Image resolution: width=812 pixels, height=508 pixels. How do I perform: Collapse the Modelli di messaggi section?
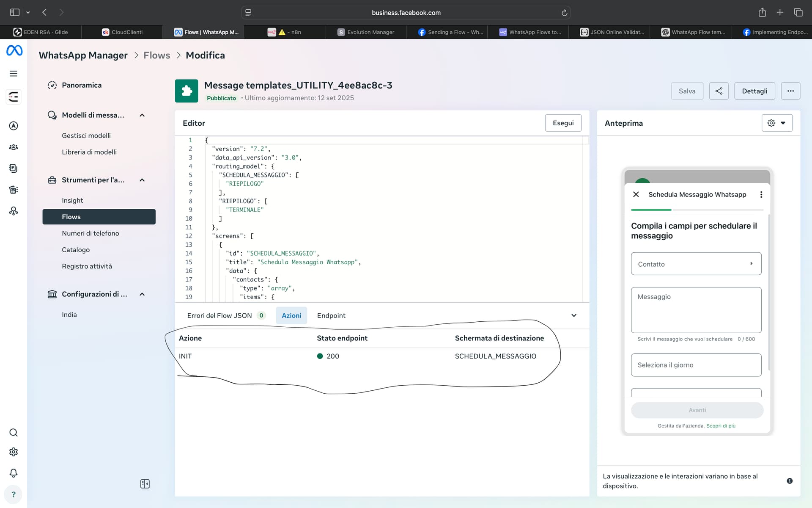tap(142, 115)
